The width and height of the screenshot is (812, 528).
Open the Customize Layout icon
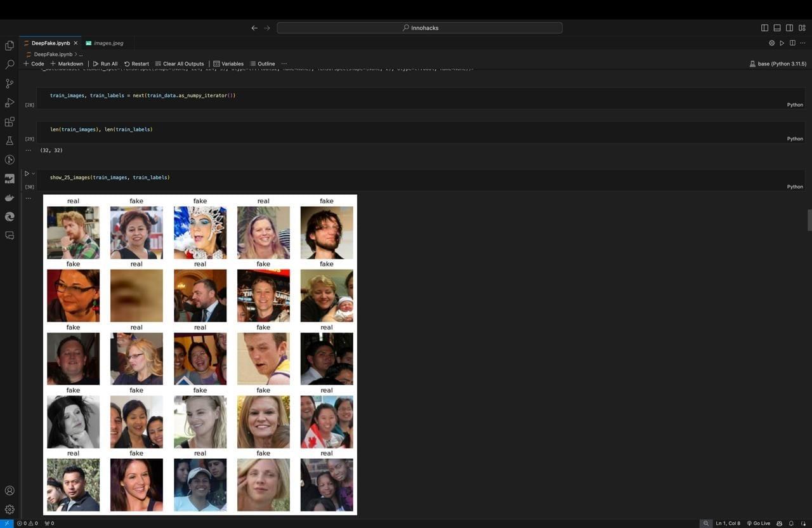(802, 28)
